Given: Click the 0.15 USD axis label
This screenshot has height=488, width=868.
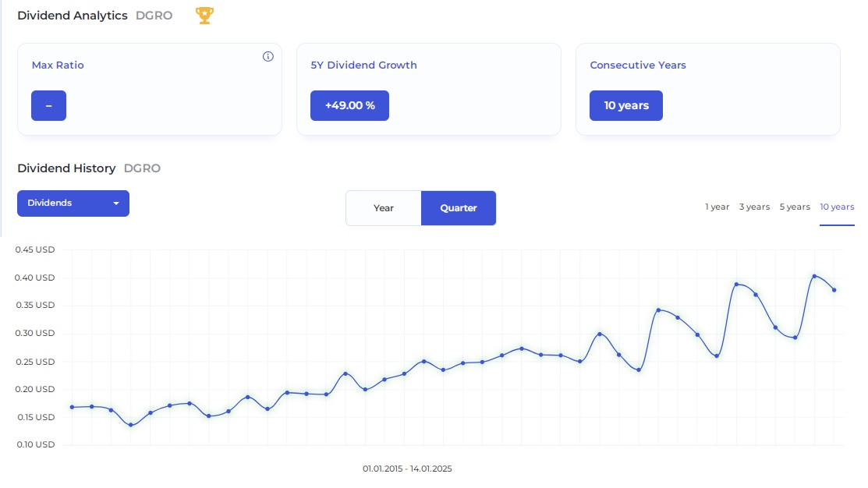Looking at the screenshot, I should [x=36, y=417].
